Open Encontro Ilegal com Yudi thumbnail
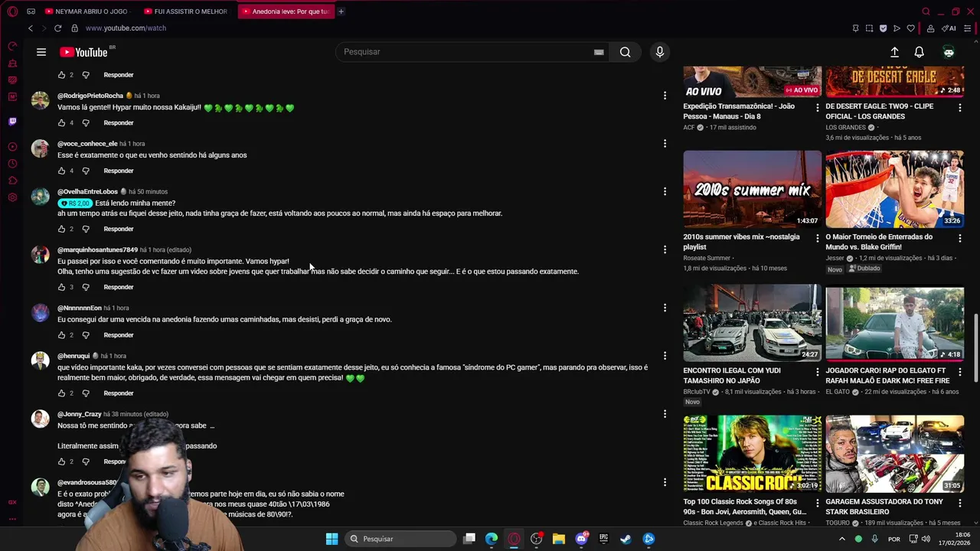 coord(752,322)
